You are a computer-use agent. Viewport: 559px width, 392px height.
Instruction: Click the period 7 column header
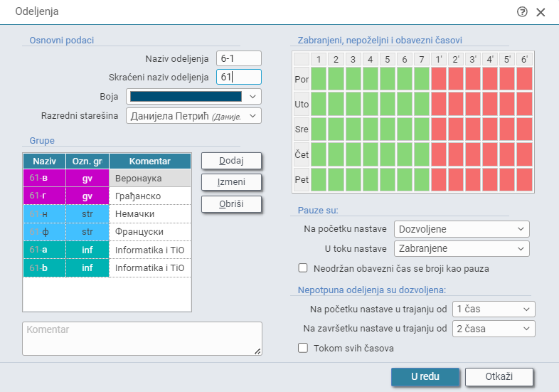point(422,59)
